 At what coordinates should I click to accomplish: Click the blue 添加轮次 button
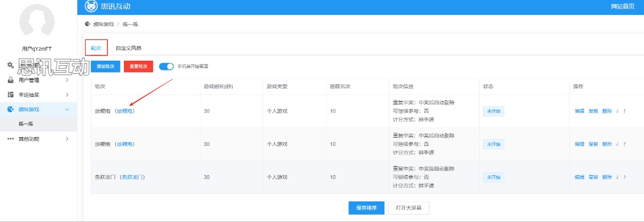[x=106, y=66]
